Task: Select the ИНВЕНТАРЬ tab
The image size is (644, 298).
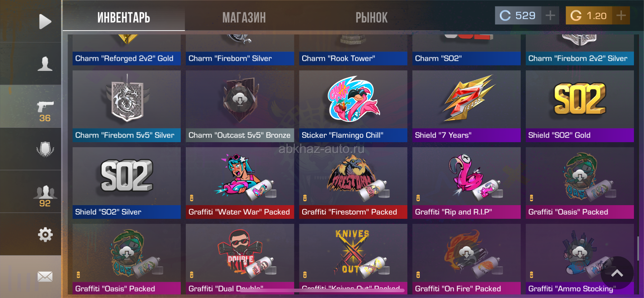Action: click(124, 18)
